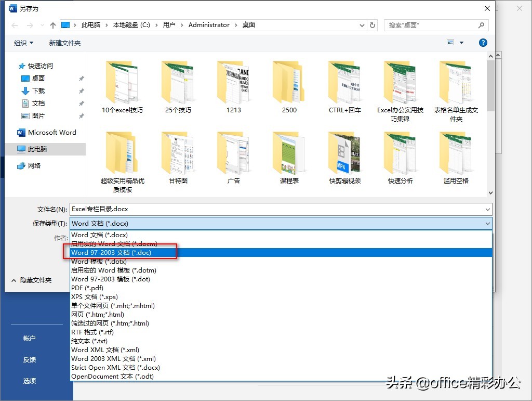Select the 超级实用精品优质模板 folder
The height and width of the screenshot is (401, 532).
pyautogui.click(x=122, y=162)
